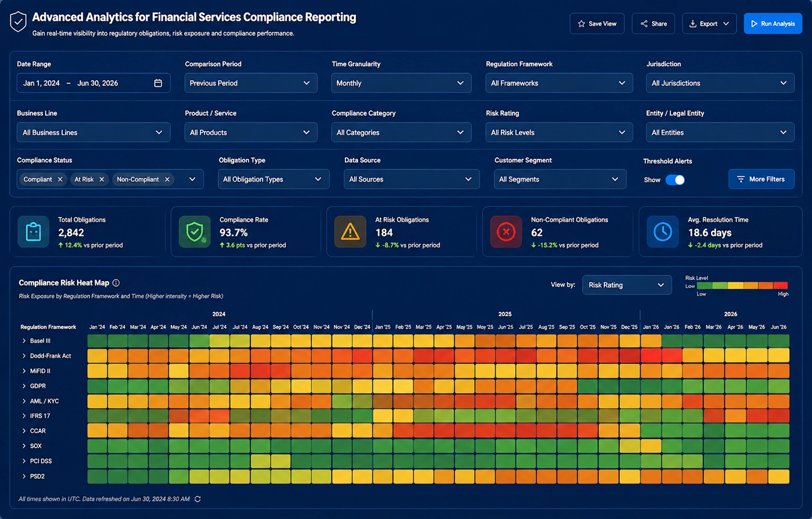The image size is (812, 519).
Task: Click the Save View button
Action: click(597, 24)
